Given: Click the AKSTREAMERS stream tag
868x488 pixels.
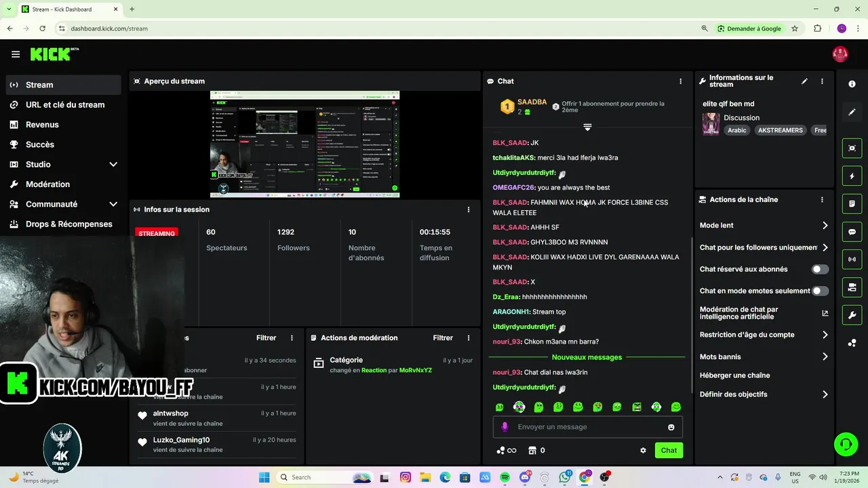Looking at the screenshot, I should point(781,130).
